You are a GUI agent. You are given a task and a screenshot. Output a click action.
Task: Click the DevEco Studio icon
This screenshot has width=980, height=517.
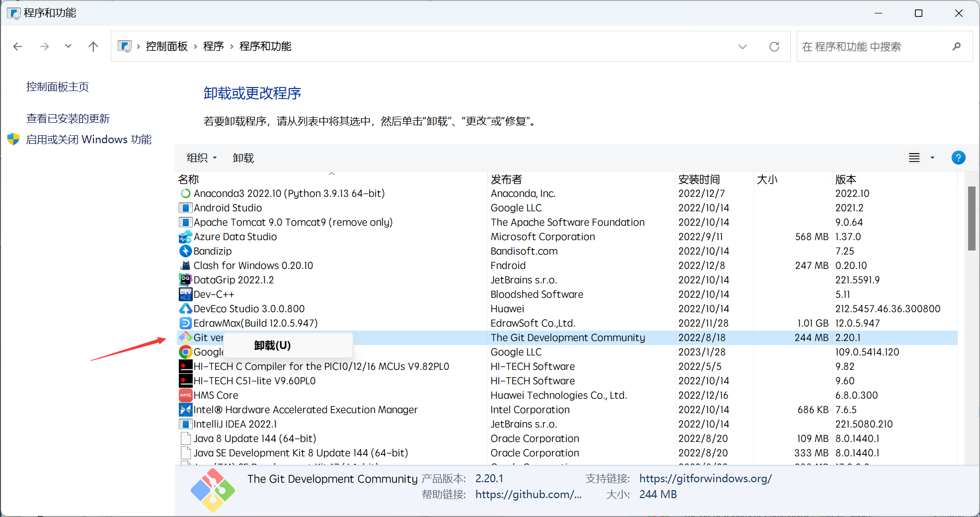coord(185,309)
